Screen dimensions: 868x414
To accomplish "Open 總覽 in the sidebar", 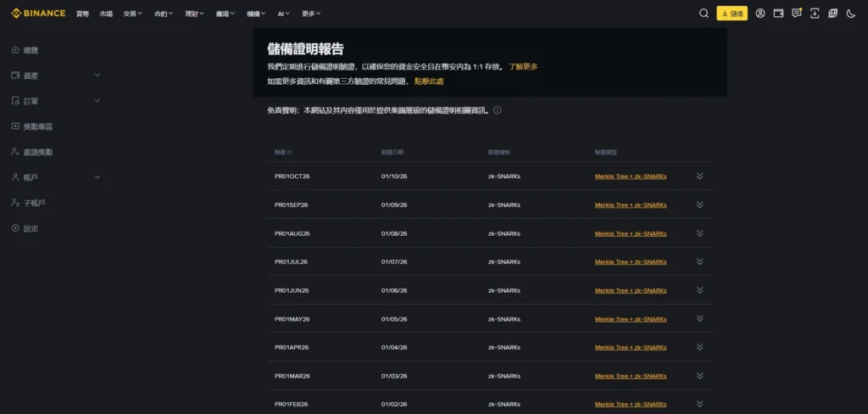I will point(31,50).
